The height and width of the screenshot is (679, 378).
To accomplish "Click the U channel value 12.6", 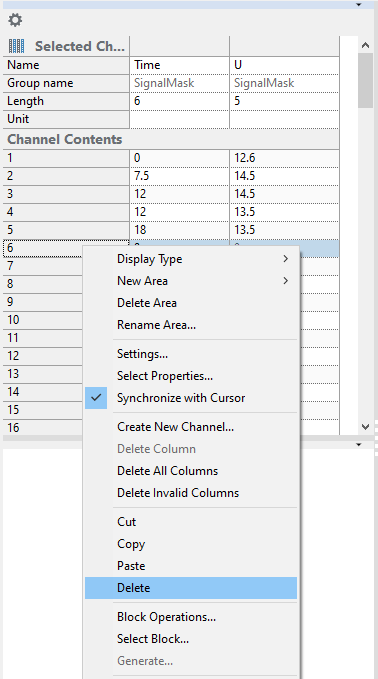I will [x=284, y=158].
